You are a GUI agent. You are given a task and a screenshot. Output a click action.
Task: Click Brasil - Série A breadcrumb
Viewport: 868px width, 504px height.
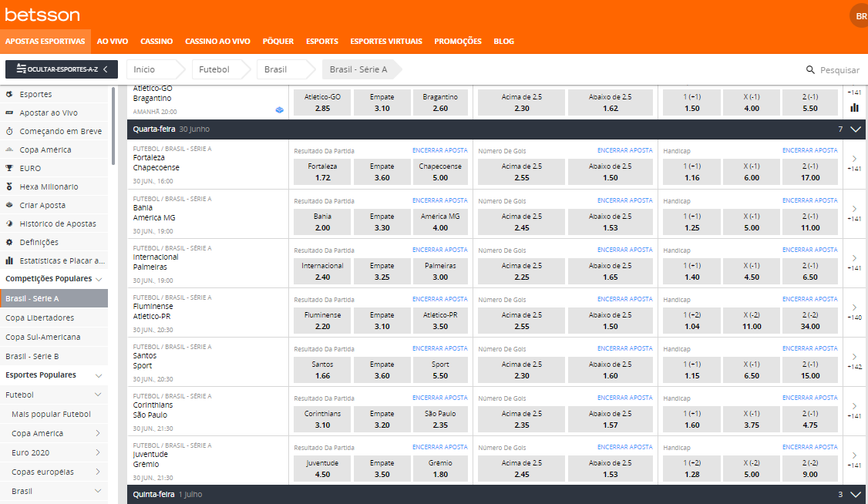click(x=360, y=69)
